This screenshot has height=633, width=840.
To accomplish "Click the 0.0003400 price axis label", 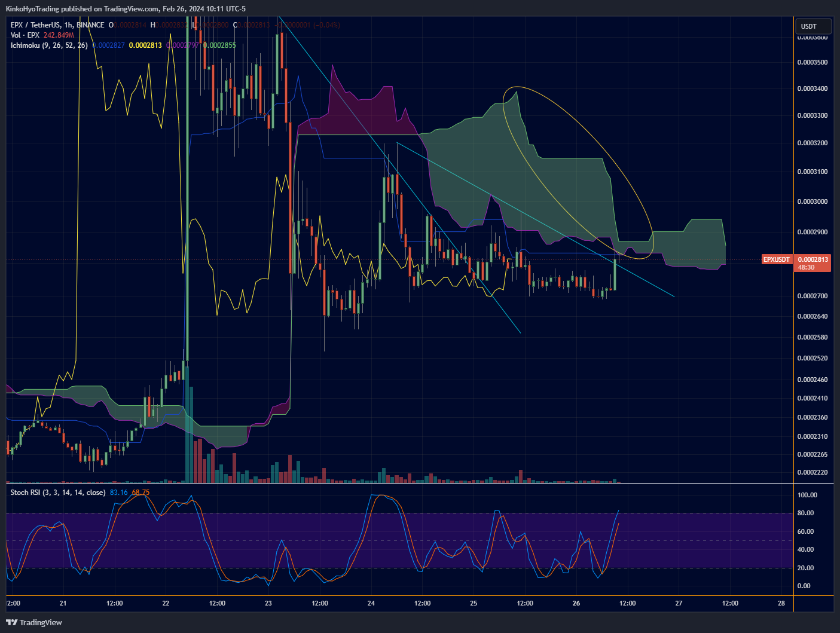I will point(812,89).
